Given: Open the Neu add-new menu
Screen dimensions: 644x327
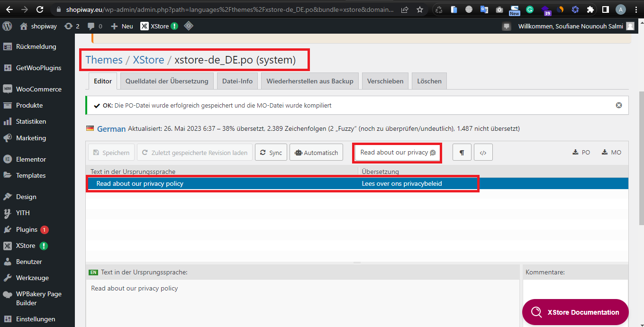Looking at the screenshot, I should (122, 26).
